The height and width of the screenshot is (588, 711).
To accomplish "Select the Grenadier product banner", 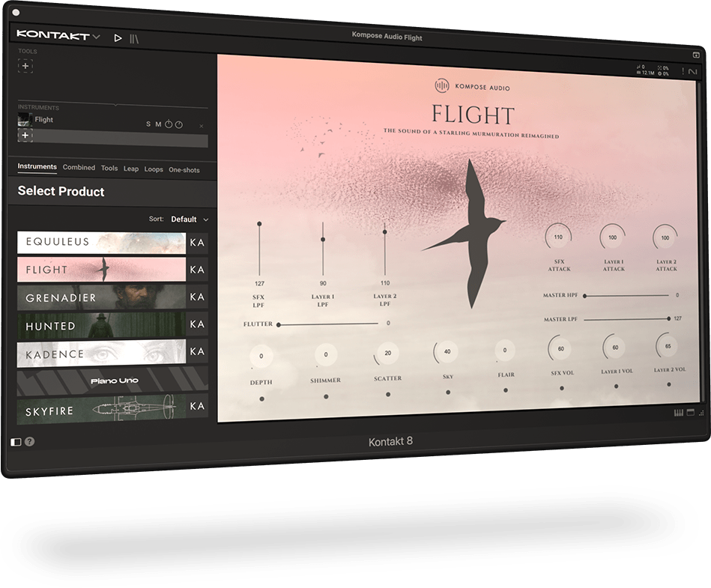I will click(x=102, y=297).
